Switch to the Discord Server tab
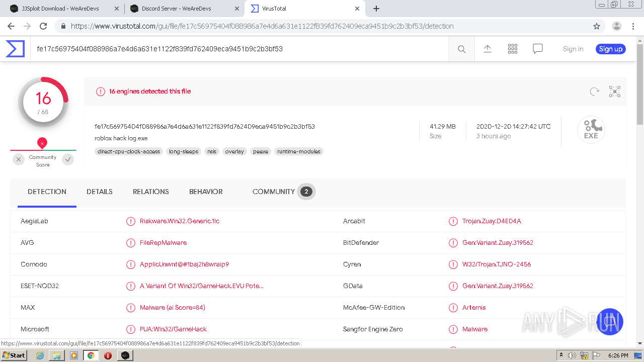The height and width of the screenshot is (362, 644). click(184, 9)
